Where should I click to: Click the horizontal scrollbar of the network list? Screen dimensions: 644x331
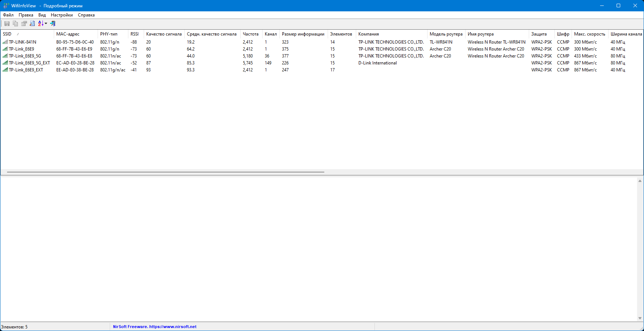[165, 172]
